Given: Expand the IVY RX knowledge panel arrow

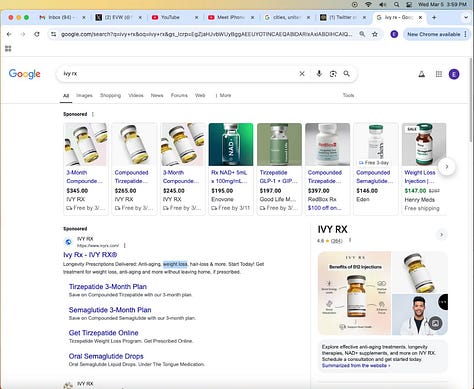Looking at the screenshot, I should 441,235.
